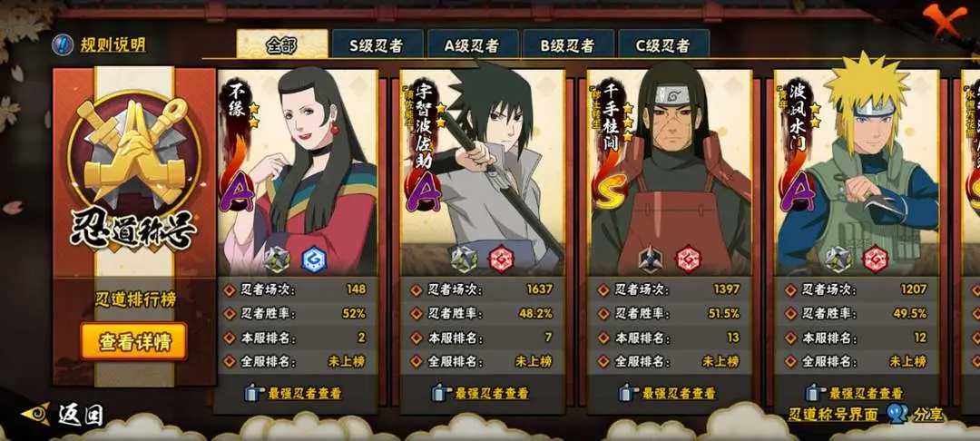Click the silver cube icon on 波风水门 card
Screen dimensions: 980x441
tap(838, 260)
